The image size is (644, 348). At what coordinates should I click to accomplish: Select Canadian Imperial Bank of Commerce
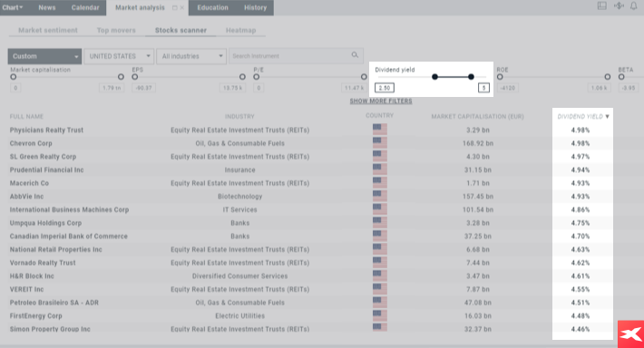coord(69,236)
